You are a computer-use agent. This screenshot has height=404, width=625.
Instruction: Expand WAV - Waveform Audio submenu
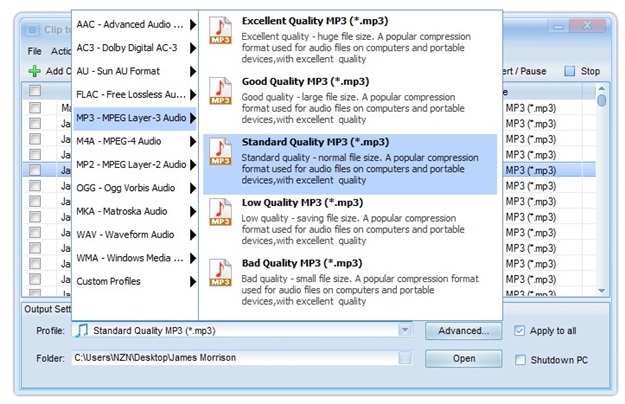(136, 234)
